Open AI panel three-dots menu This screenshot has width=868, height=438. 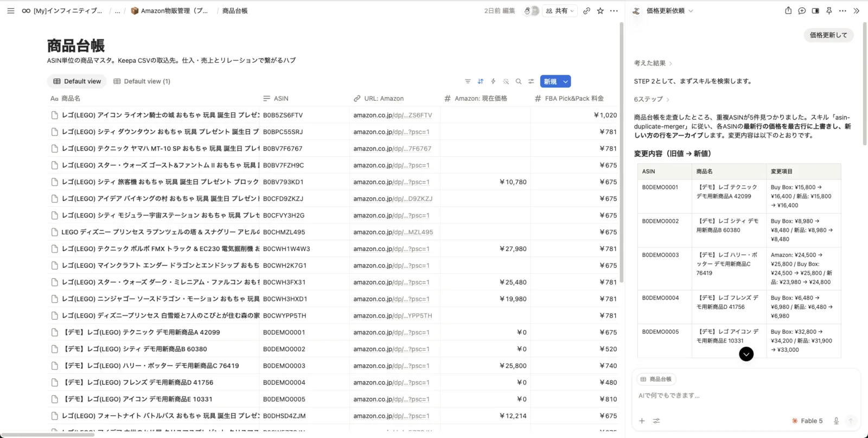(843, 11)
